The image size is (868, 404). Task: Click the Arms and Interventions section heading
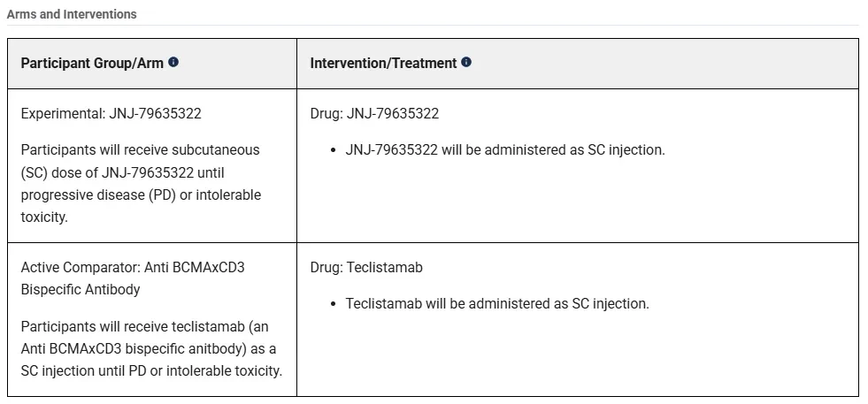[72, 14]
